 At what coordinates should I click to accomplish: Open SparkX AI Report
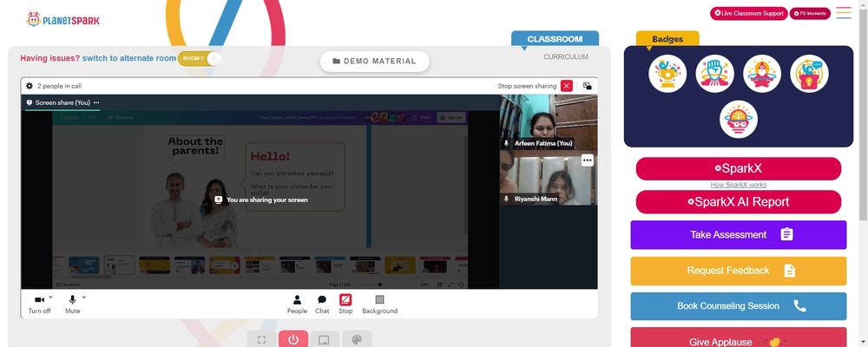(739, 202)
